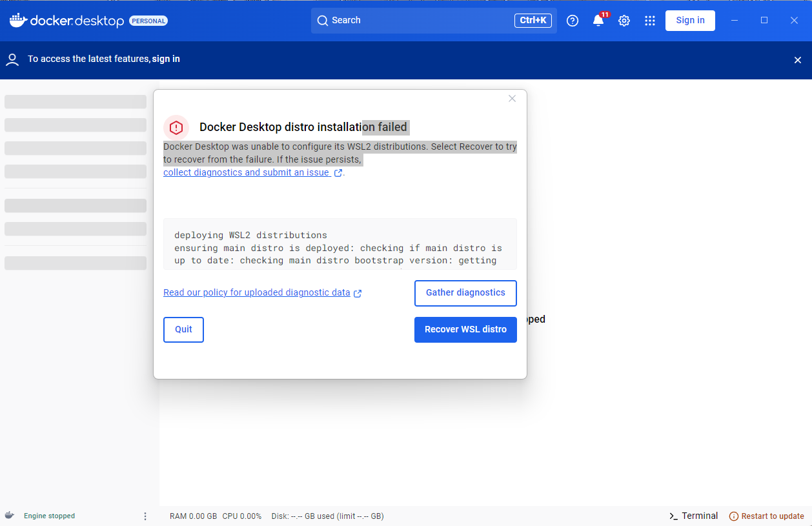Dismiss the sign-in banner
Screen dimensions: 812x526
click(x=798, y=60)
